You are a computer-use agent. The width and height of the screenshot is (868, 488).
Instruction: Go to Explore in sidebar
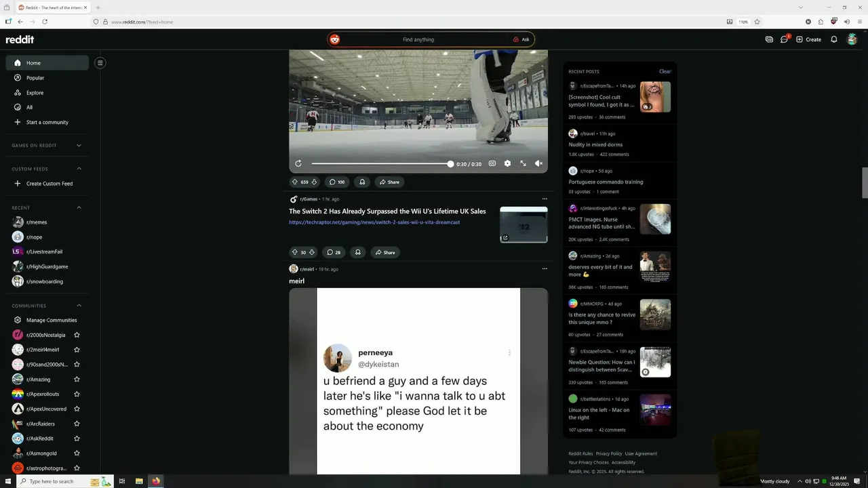[x=47, y=93]
